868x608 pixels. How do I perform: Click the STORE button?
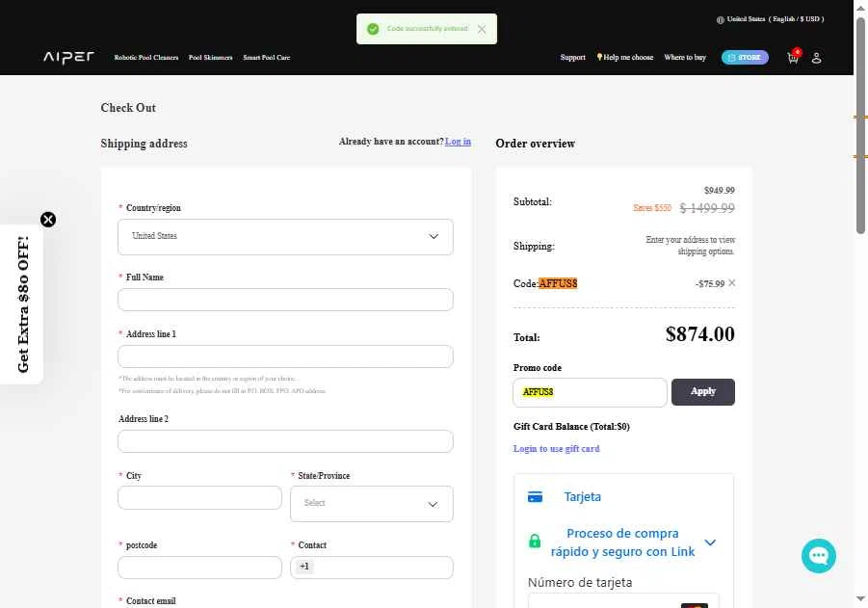point(745,58)
